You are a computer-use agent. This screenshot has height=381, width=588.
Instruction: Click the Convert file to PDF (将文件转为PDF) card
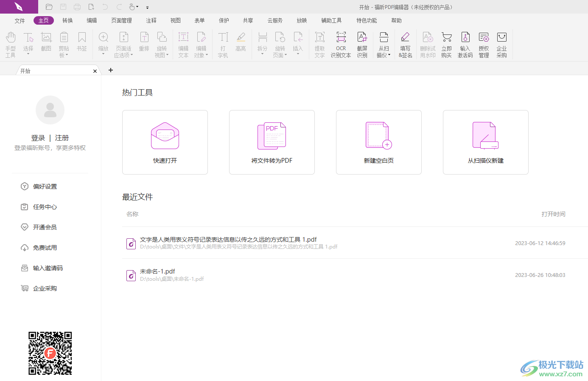point(272,142)
